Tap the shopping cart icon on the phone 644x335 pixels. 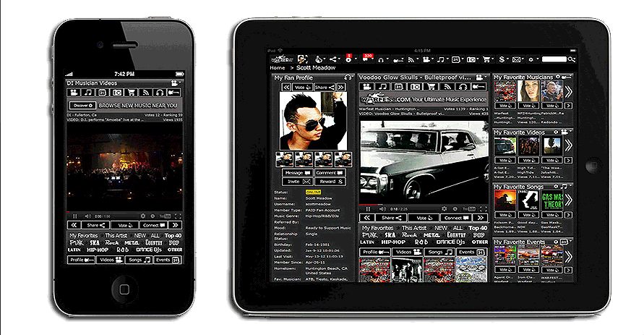132,93
